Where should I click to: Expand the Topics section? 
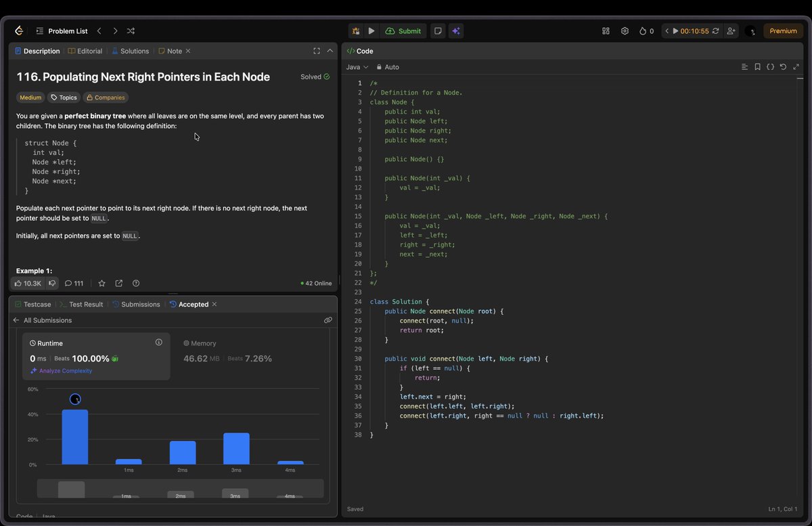[x=64, y=97]
